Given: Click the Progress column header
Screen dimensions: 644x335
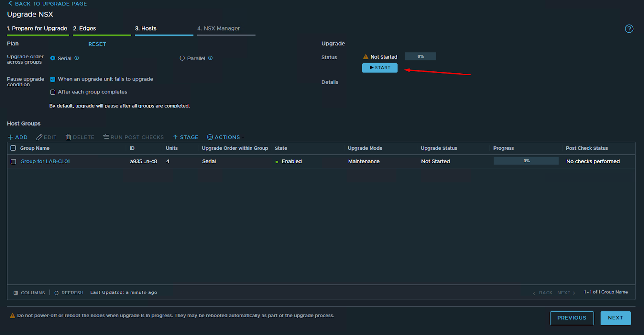Looking at the screenshot, I should (504, 148).
